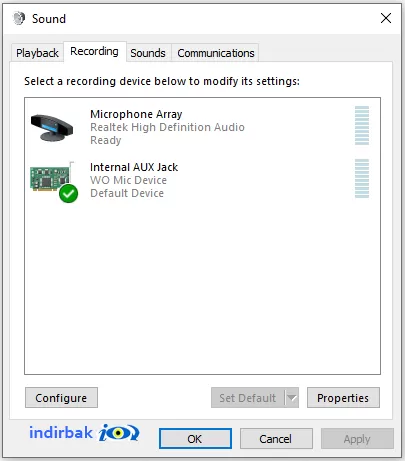Switch to the Playback tab
This screenshot has width=405, height=461.
tap(37, 53)
